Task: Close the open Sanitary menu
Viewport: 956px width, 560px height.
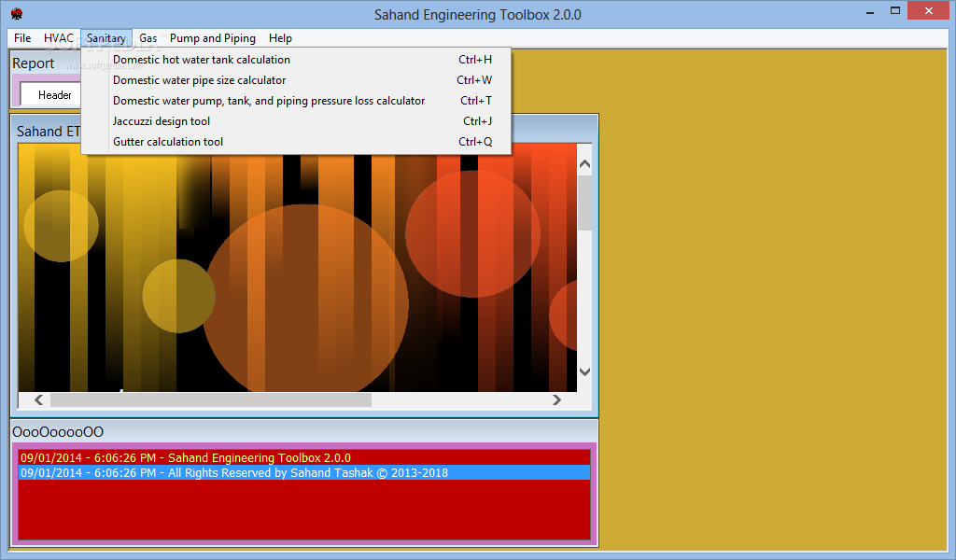Action: pos(106,37)
